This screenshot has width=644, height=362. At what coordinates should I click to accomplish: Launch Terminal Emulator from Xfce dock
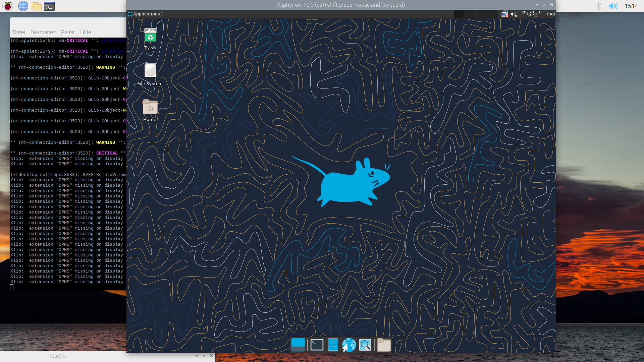(317, 345)
